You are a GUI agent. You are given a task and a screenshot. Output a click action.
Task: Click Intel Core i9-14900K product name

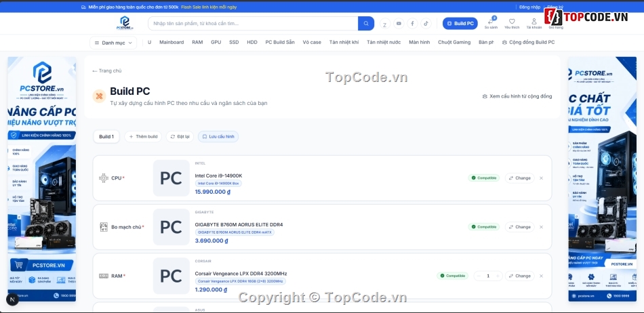(218, 175)
